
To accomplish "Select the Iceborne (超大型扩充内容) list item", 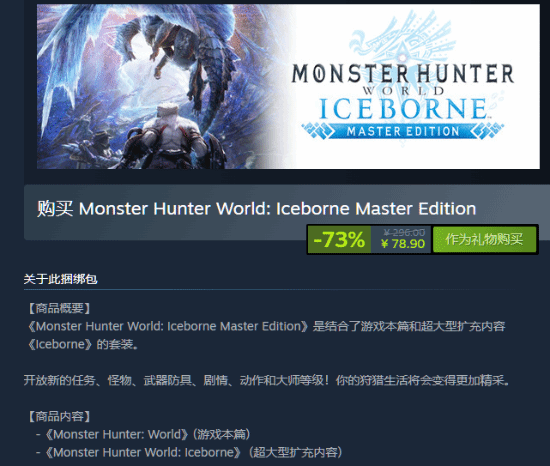I will 189,453.
